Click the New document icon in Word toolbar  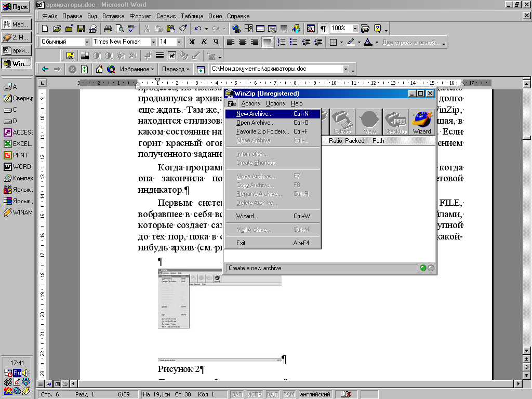coord(45,29)
